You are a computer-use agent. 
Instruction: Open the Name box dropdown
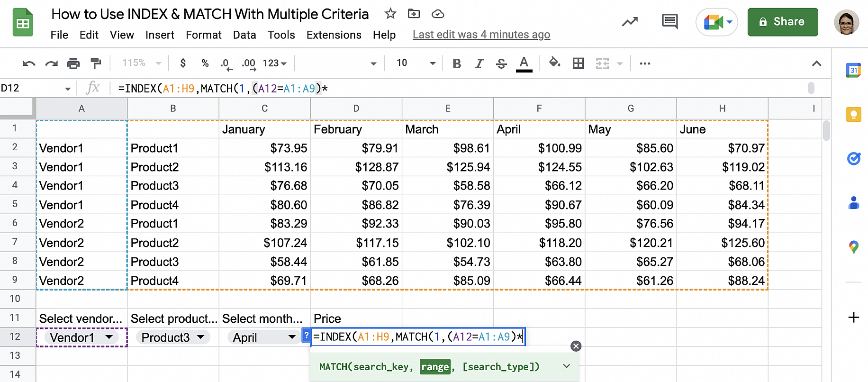click(x=68, y=89)
